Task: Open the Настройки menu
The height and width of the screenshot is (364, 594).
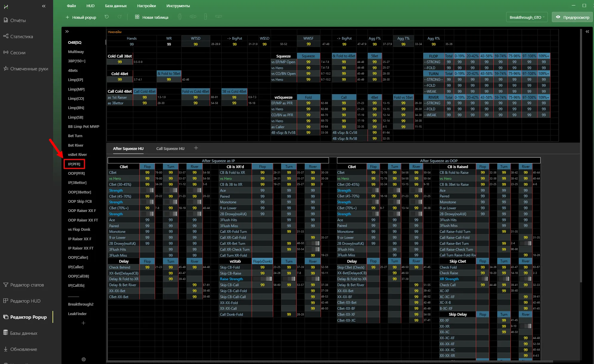Action: coord(146,6)
